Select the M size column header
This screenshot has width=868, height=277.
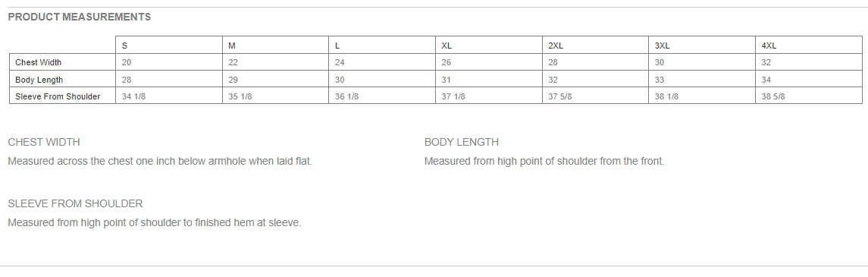[x=276, y=46]
